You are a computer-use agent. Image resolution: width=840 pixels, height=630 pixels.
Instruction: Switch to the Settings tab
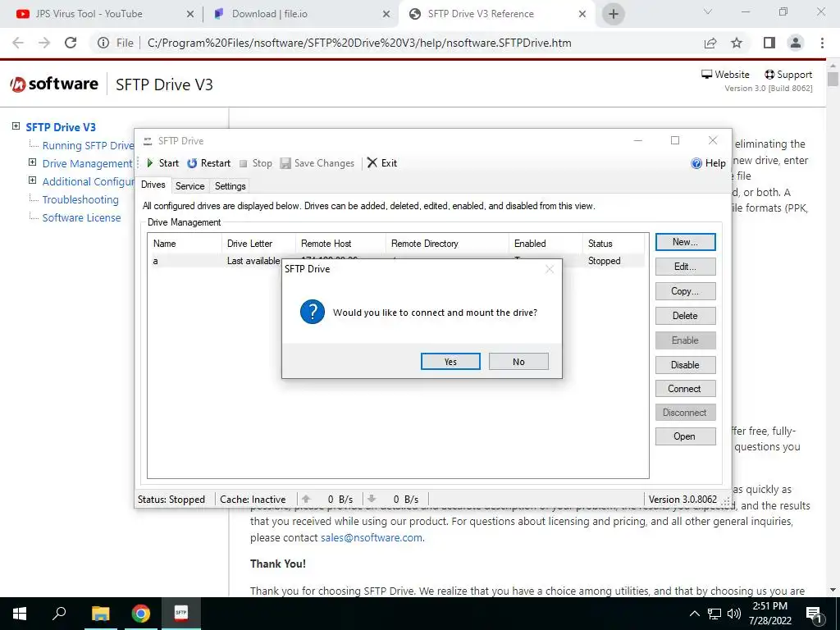click(x=231, y=186)
